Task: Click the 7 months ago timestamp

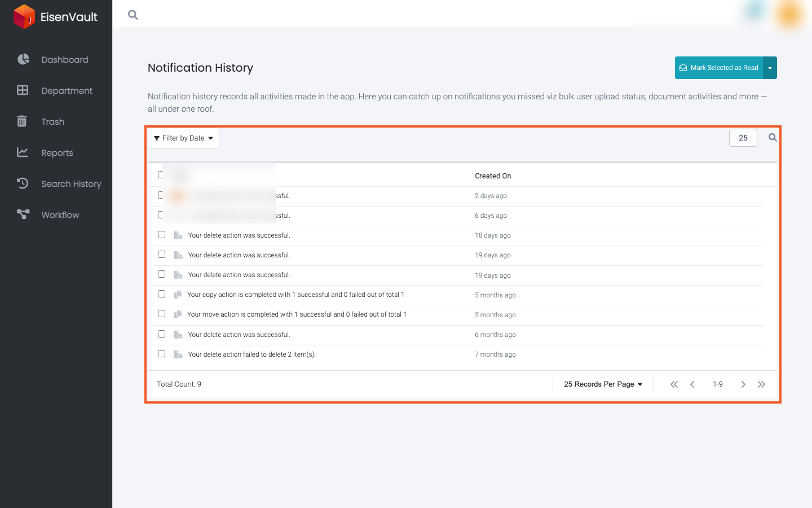Action: (495, 354)
